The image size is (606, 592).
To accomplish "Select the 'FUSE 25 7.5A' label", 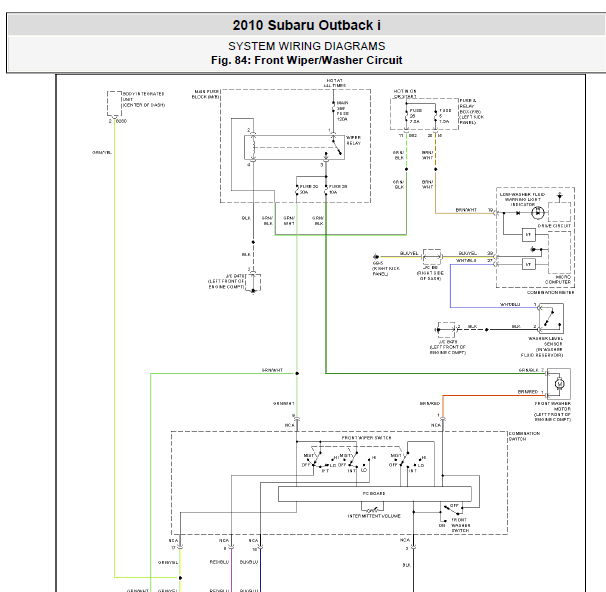I will point(415,116).
